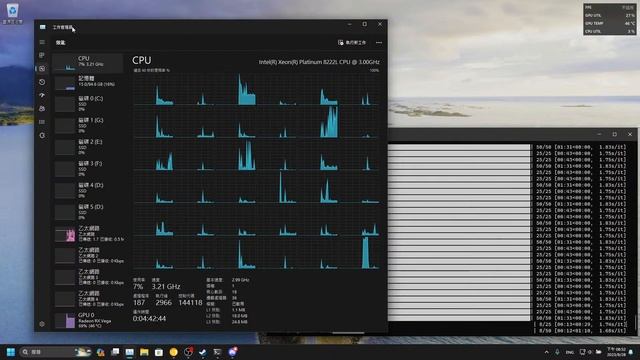Screen dimensions: 640x360
Task: Open the three-dot more options menu
Action: point(379,42)
